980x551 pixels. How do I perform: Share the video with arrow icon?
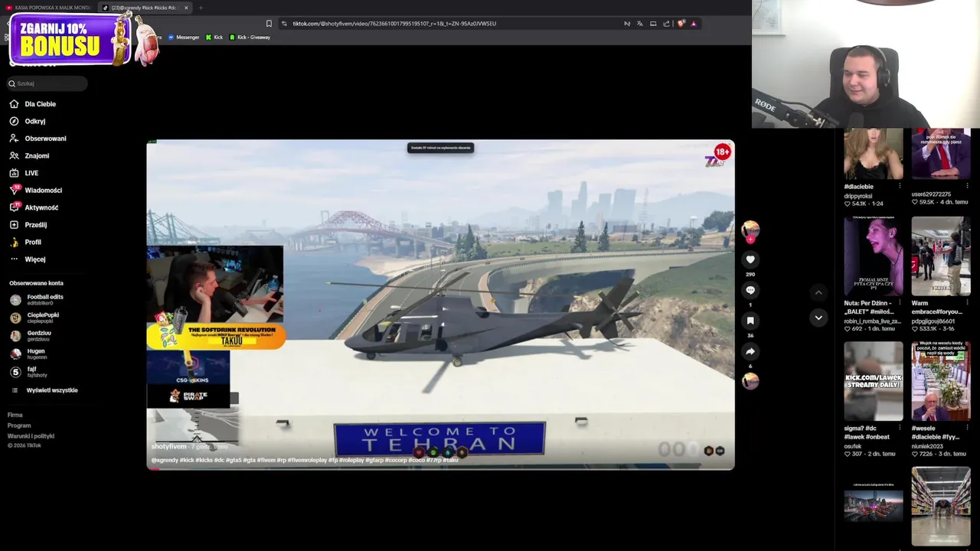point(750,351)
